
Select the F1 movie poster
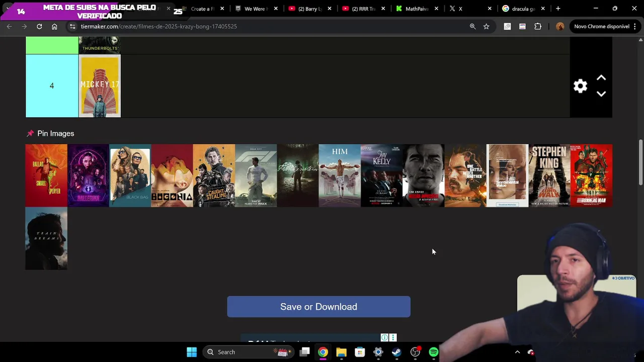[x=256, y=175]
